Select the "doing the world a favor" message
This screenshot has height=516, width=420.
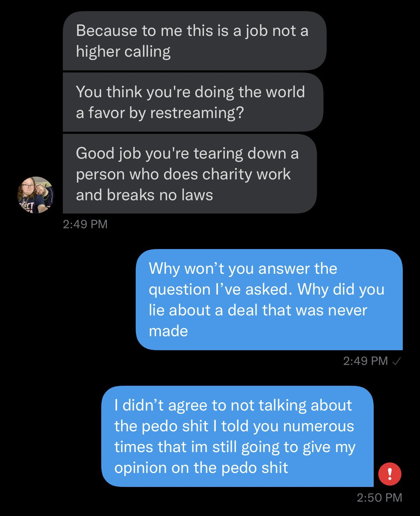(x=193, y=102)
